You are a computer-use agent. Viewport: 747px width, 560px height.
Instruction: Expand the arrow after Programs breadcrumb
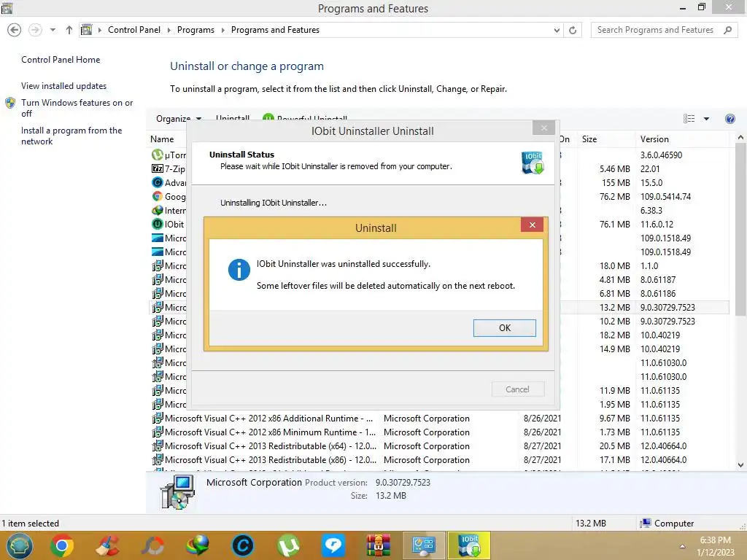tap(222, 30)
